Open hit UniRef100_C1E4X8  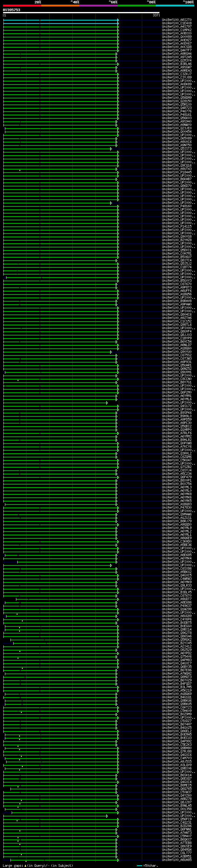[x=177, y=23]
